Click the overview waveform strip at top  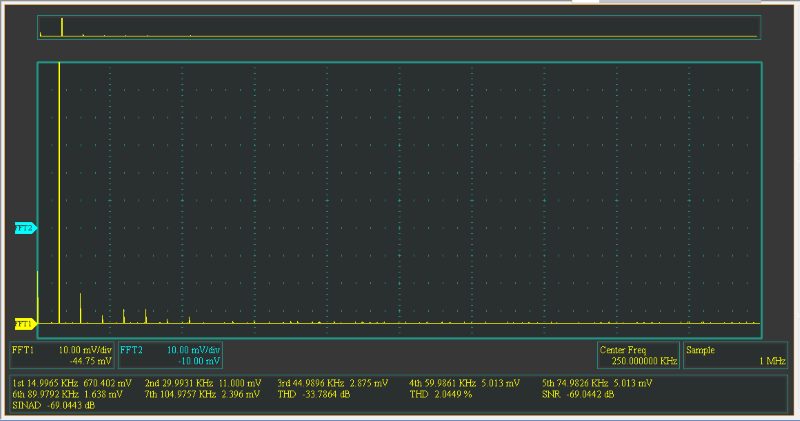click(400, 27)
